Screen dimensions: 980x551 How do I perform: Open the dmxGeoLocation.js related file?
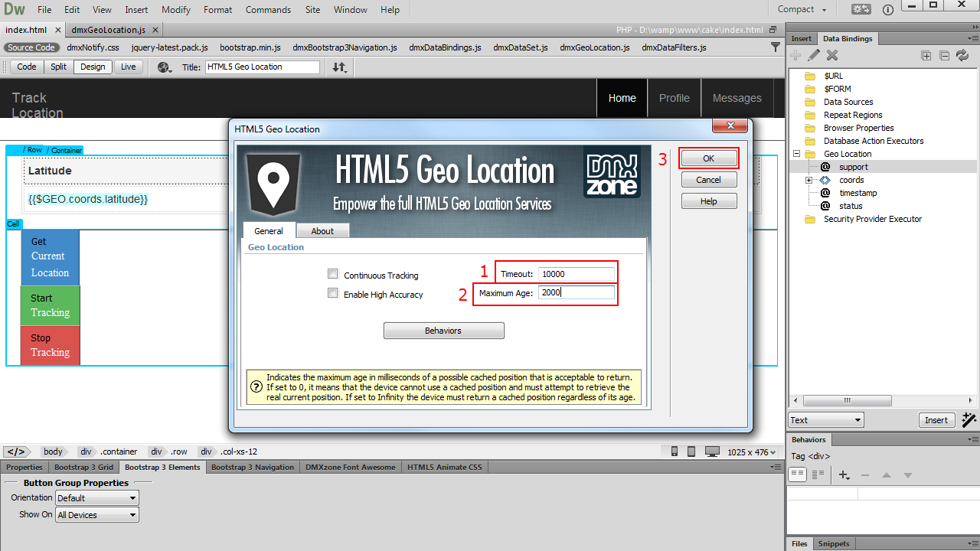(594, 47)
